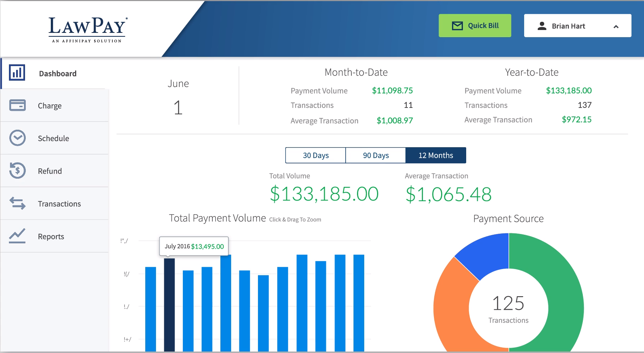Click the Click & Drag To Zoom hint
This screenshot has width=644, height=353.
coord(295,220)
